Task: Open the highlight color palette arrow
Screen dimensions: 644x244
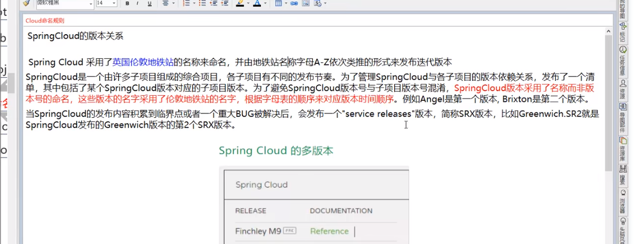Action: pyautogui.click(x=248, y=4)
